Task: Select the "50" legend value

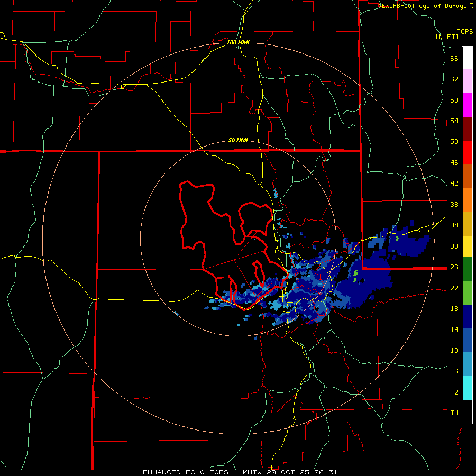Action: click(454, 142)
